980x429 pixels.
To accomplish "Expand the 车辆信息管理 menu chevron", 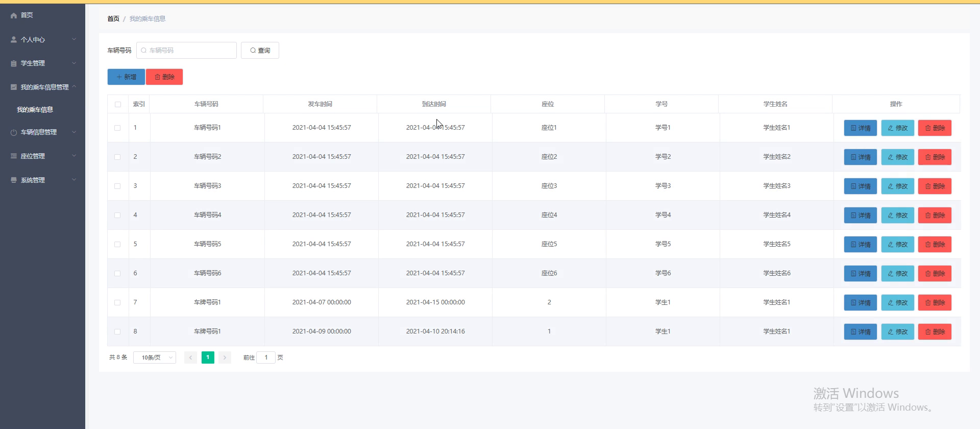I will [74, 132].
